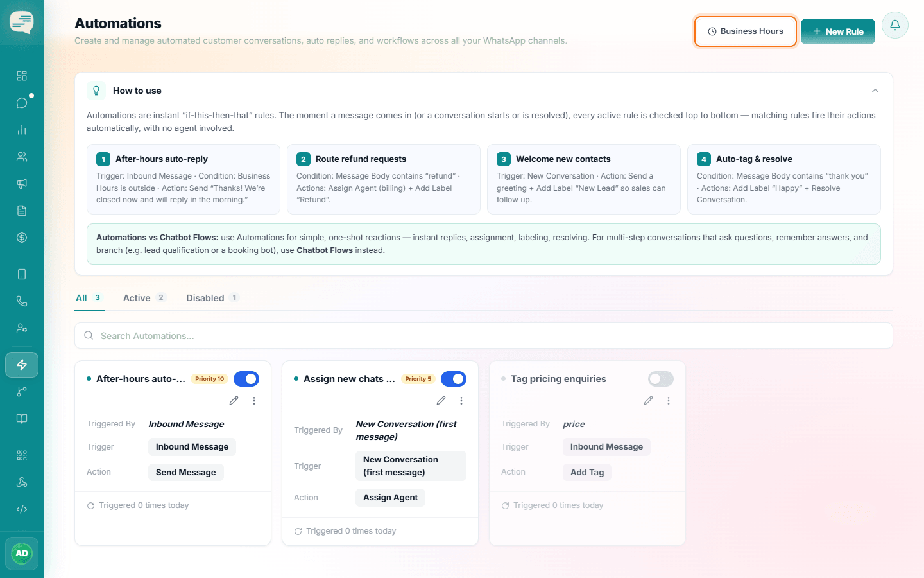Collapse the How to use panel
The width and height of the screenshot is (924, 578).
click(875, 91)
